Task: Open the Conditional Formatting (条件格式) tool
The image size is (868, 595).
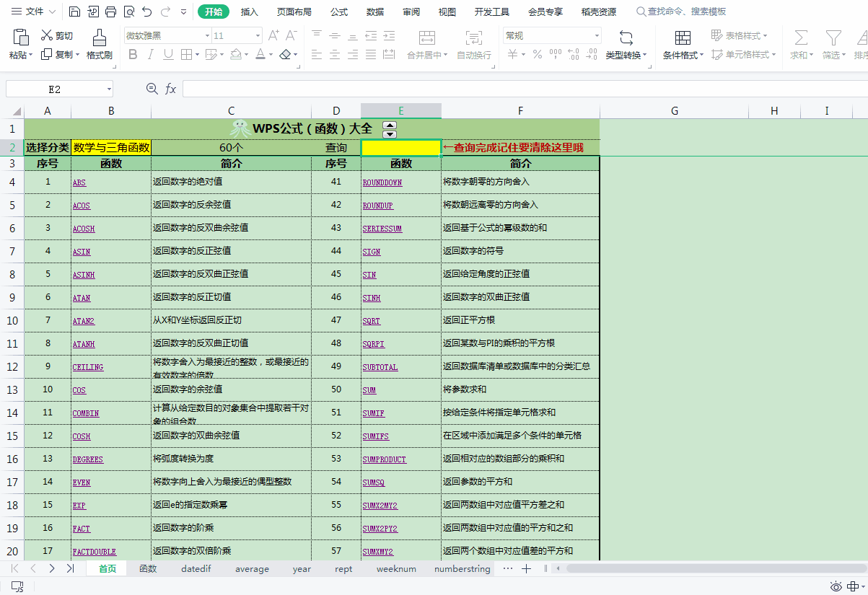Action: (x=682, y=38)
